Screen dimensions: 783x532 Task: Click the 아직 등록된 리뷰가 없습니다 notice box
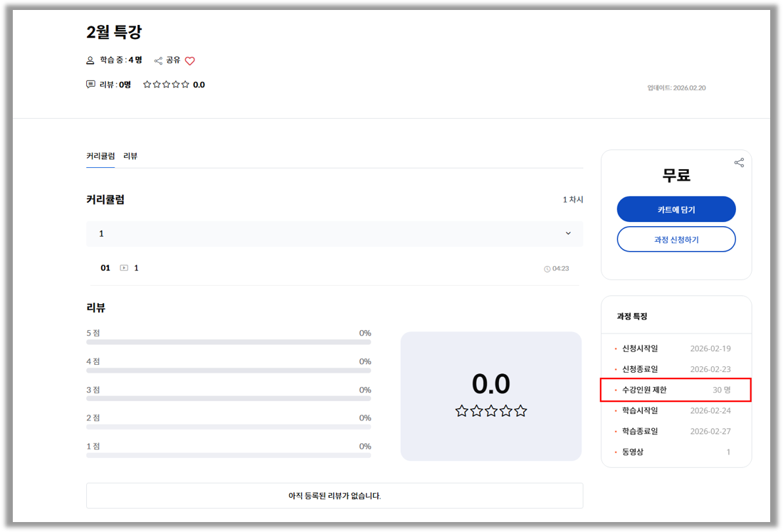pos(335,496)
